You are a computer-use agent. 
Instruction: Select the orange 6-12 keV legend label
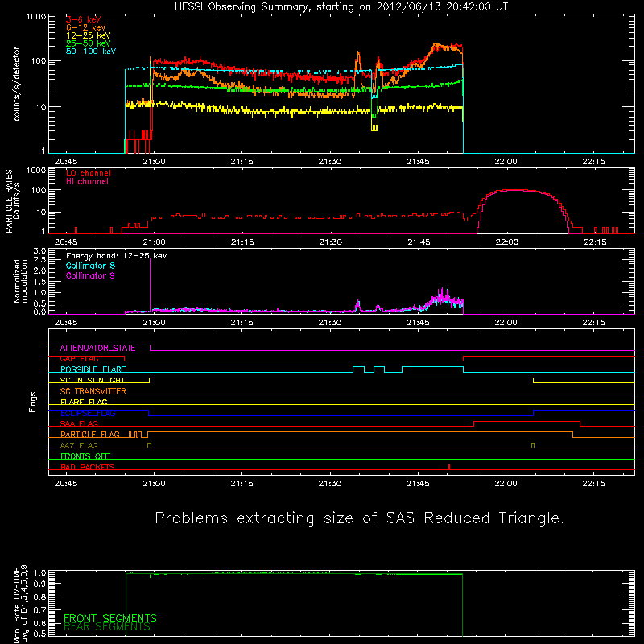(85, 27)
